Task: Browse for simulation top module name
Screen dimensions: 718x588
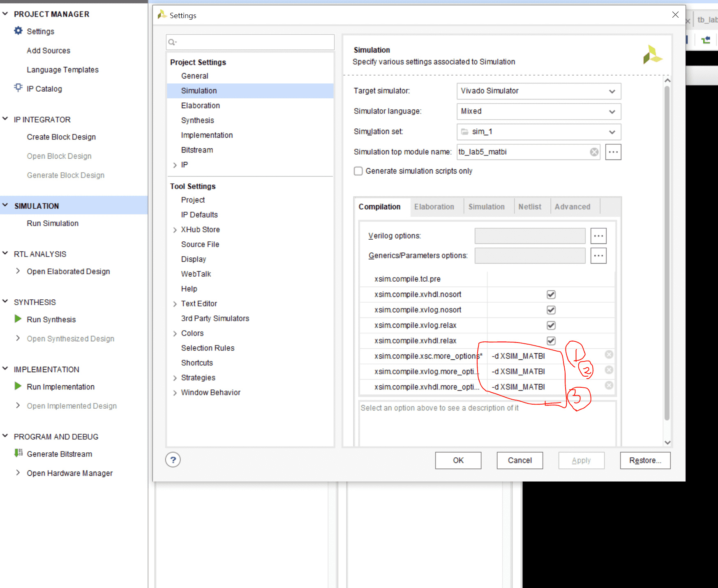Action: click(x=613, y=152)
